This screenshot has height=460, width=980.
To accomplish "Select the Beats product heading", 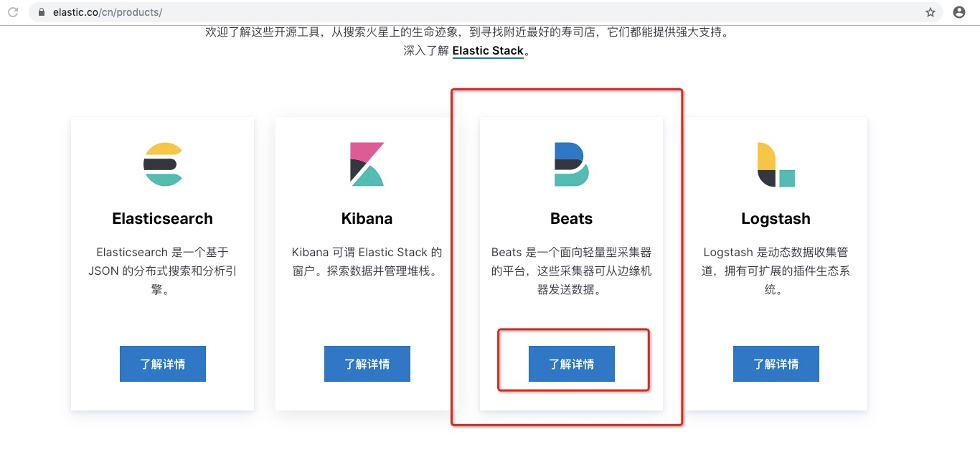I will (571, 217).
